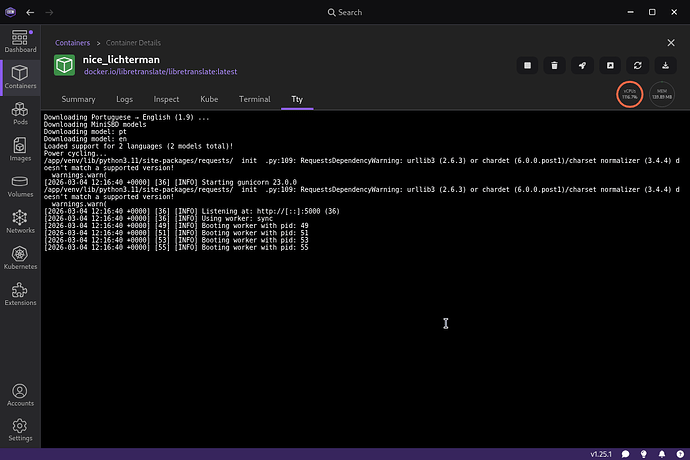Click the vCPUs usage gauge

point(630,94)
